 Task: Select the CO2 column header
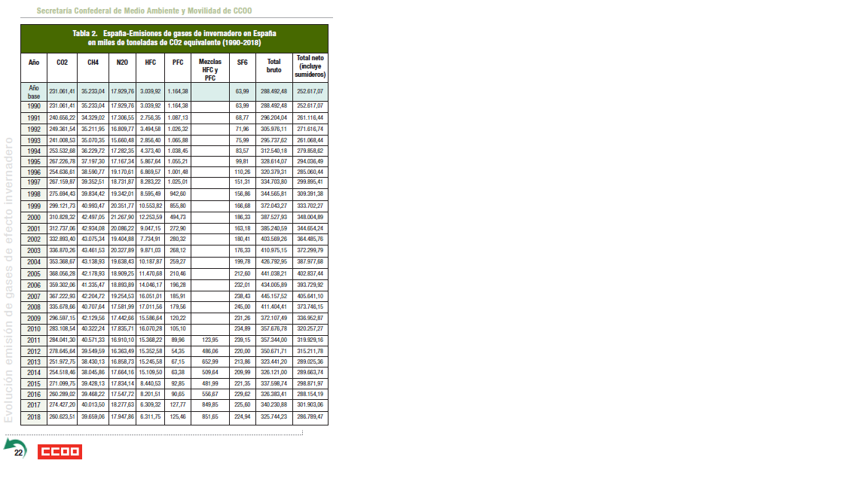(63, 63)
